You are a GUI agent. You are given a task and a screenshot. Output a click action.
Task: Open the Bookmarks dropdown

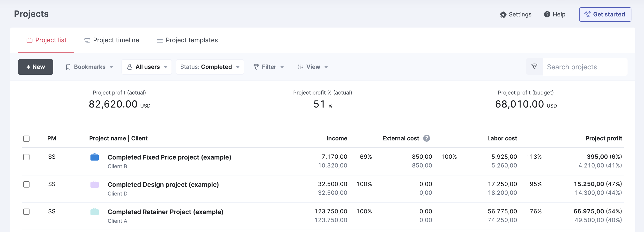[89, 67]
